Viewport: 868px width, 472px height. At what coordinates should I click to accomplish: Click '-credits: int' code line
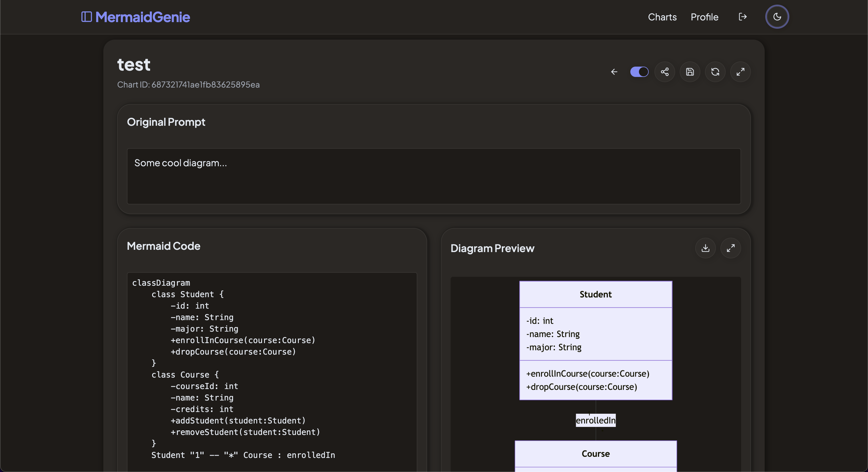click(202, 409)
